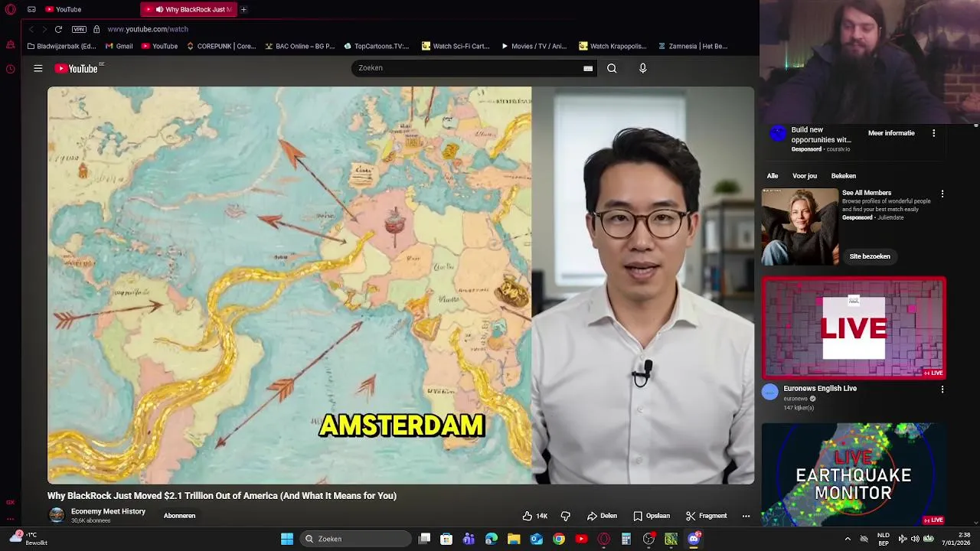Open the on-screen keyboard in search box
The width and height of the screenshot is (980, 551).
588,68
